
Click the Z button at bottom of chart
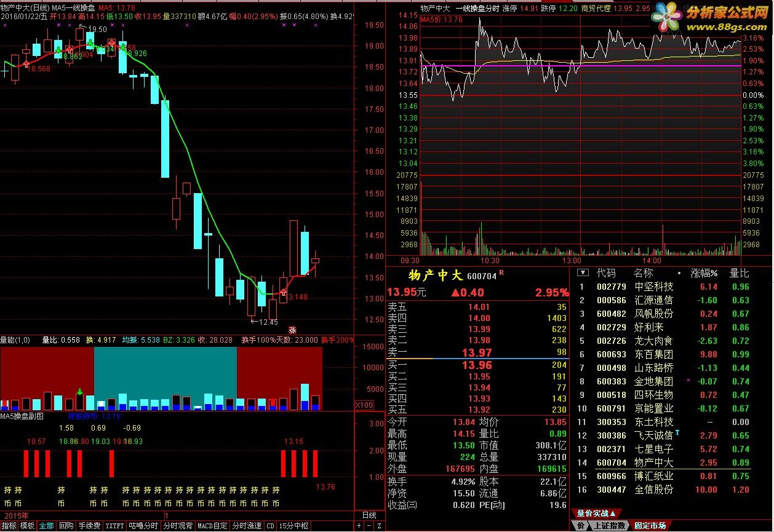pyautogui.click(x=379, y=526)
